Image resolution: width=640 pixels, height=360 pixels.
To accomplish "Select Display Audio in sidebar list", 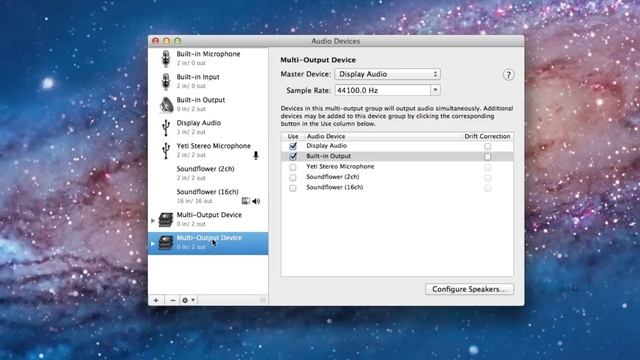I will pos(208,127).
